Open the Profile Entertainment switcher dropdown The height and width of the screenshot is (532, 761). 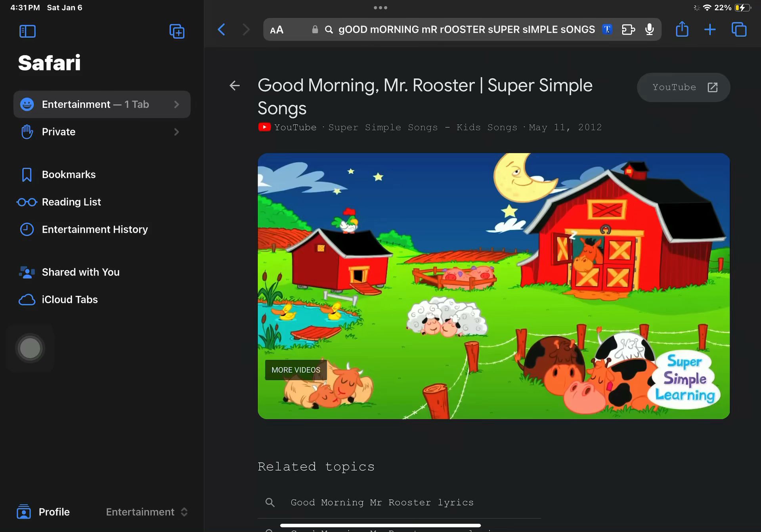pos(147,512)
